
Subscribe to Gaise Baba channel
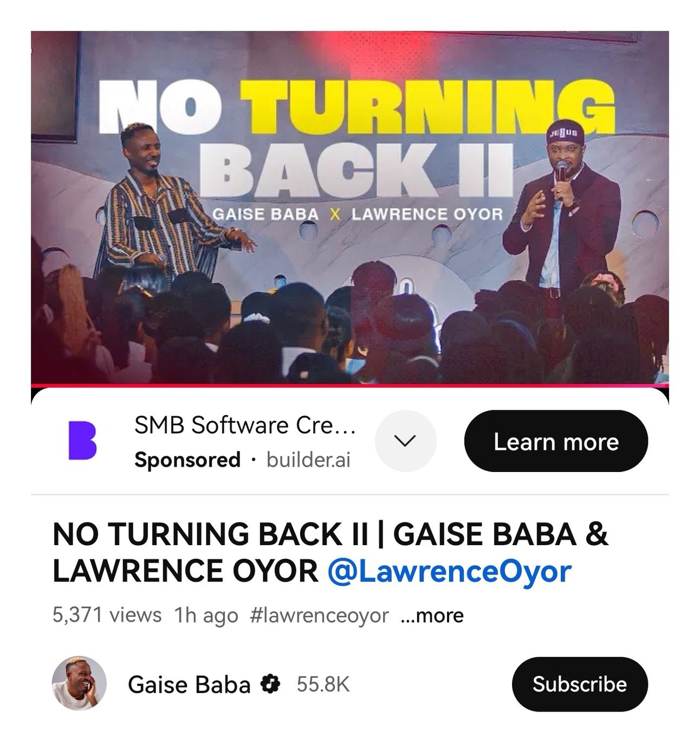click(x=580, y=684)
